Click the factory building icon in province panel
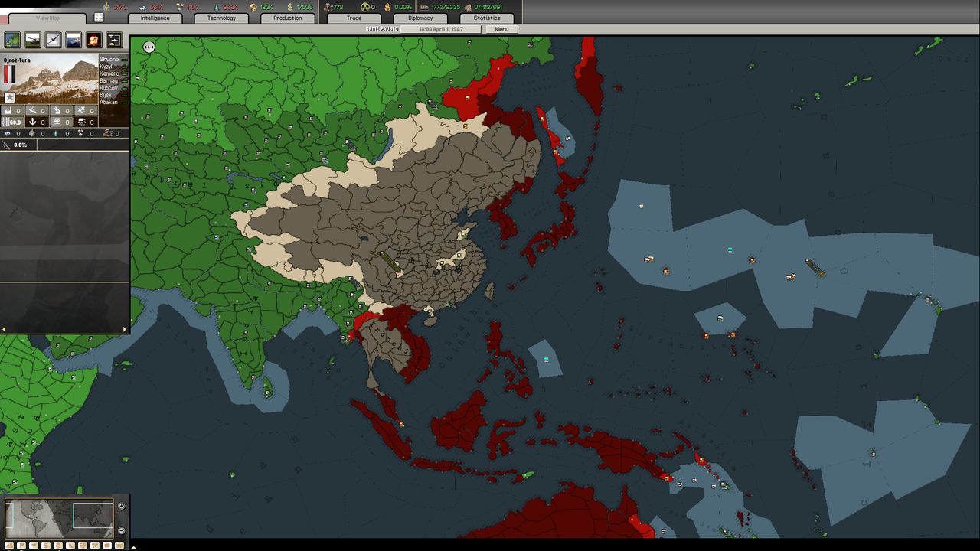This screenshot has width=980, height=551. [x=8, y=111]
